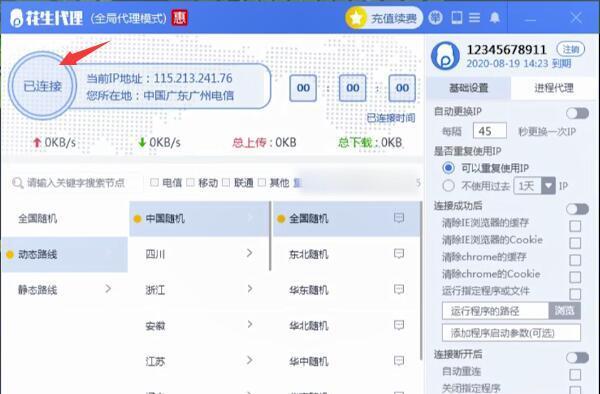Check the 电信 filter checkbox
The image size is (600, 394).
coord(154,182)
